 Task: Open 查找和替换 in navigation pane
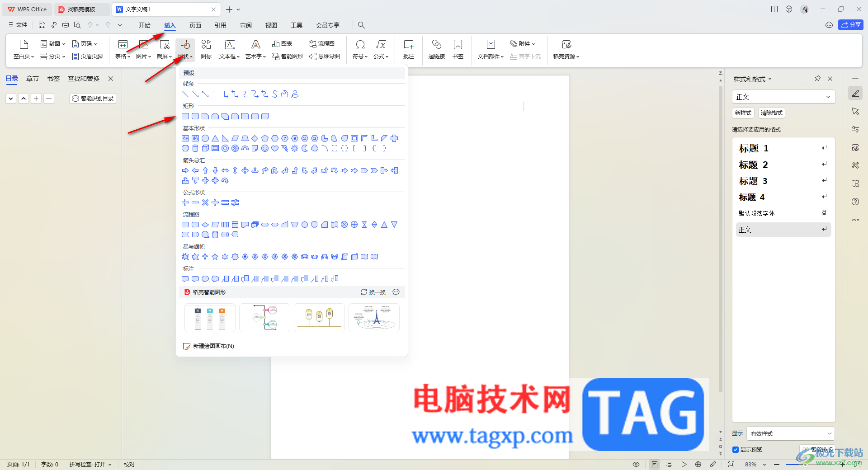point(84,79)
